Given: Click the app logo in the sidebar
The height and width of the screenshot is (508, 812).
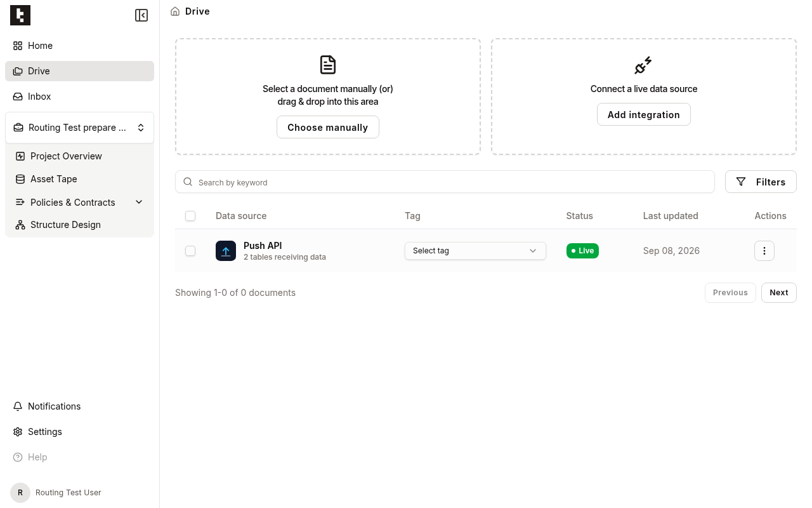Looking at the screenshot, I should pyautogui.click(x=20, y=15).
